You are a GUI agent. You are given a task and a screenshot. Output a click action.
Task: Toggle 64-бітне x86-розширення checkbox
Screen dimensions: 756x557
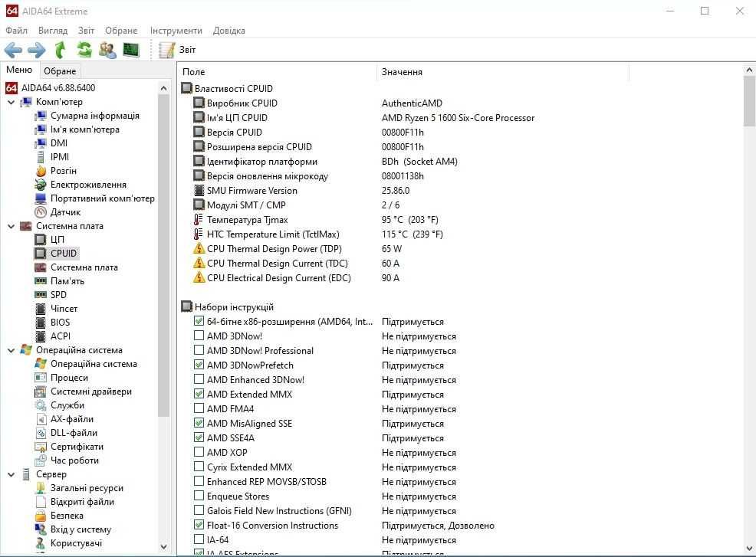click(x=199, y=321)
